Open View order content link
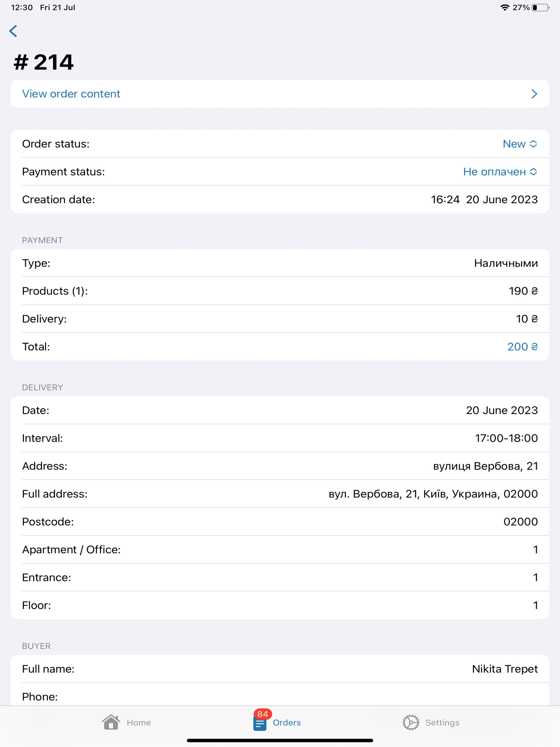The height and width of the screenshot is (747, 560). [x=71, y=94]
